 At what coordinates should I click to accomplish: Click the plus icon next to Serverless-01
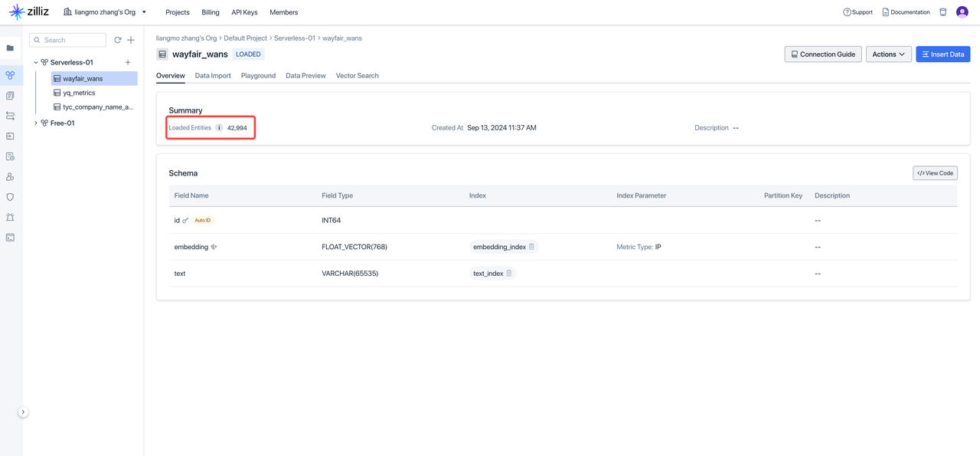128,62
